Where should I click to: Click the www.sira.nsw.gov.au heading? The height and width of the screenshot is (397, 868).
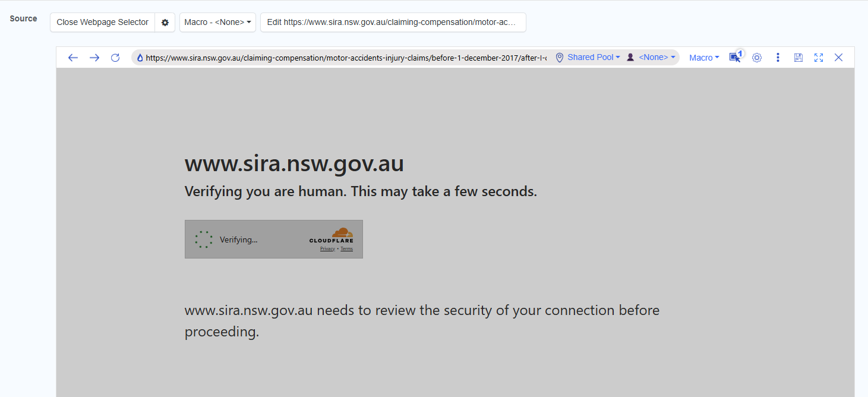click(x=294, y=163)
